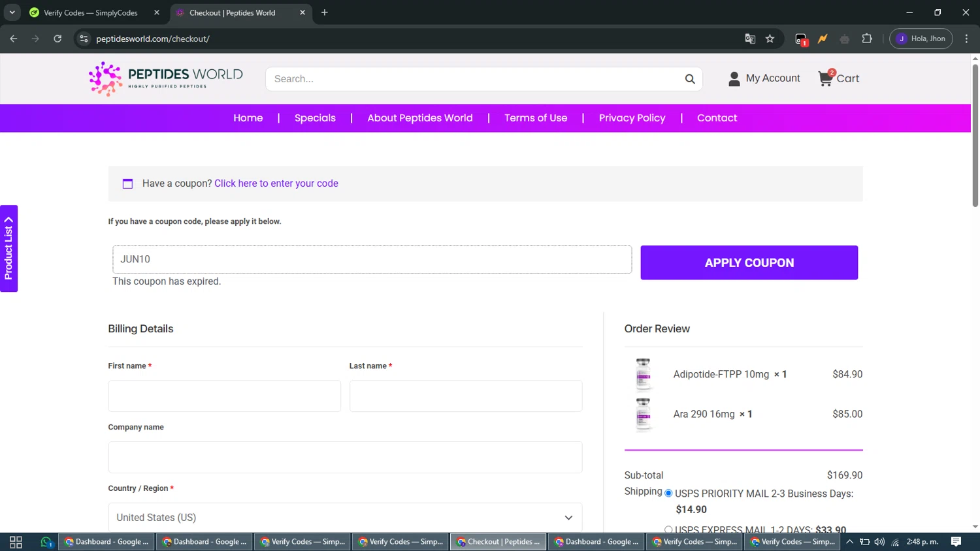Click taskbar volume icon

tap(879, 542)
